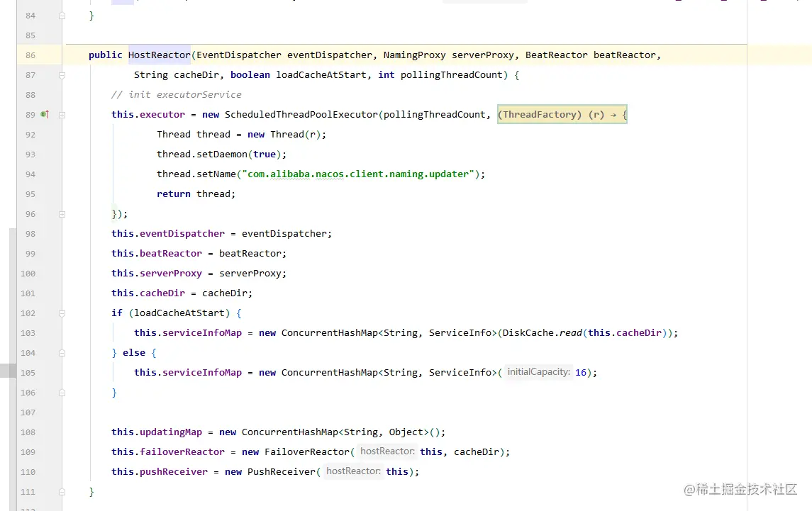Click line number 103 in the gutter

coord(28,333)
